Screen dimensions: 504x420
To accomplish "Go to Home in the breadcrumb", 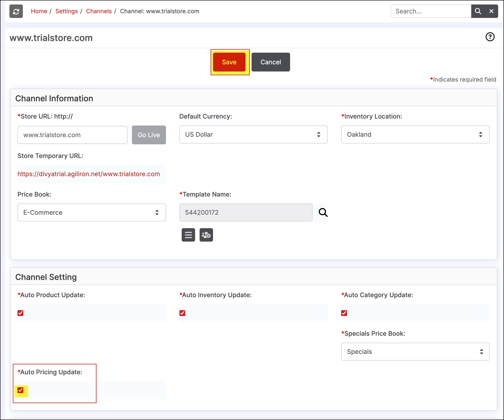I will pos(39,11).
